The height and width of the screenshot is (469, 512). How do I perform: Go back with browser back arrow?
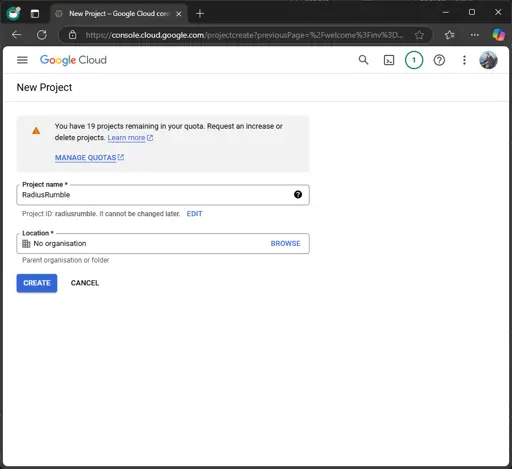pos(16,35)
